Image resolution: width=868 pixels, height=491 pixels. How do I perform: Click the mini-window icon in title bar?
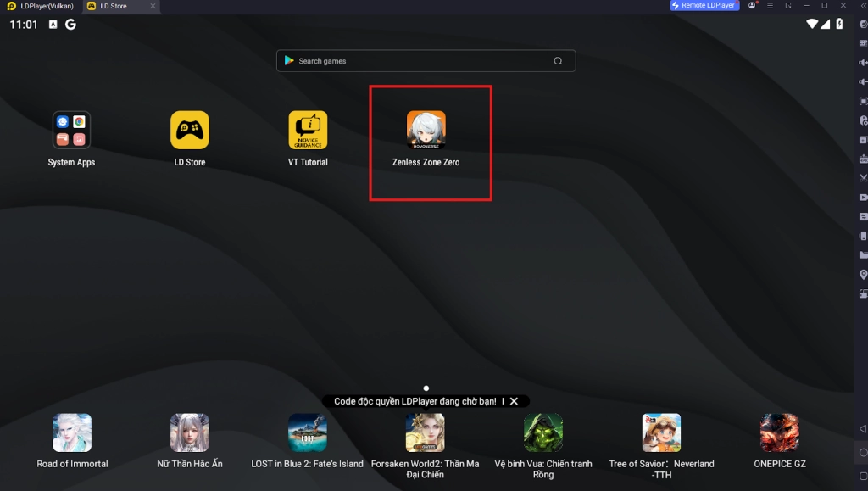(x=788, y=6)
